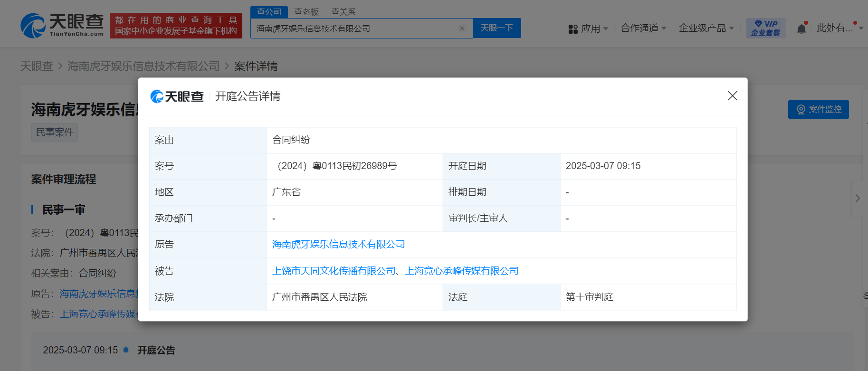Viewport: 868px width, 371px height.
Task: Open defendant link 上饶市天同文化传播有限公司
Action: tap(334, 271)
